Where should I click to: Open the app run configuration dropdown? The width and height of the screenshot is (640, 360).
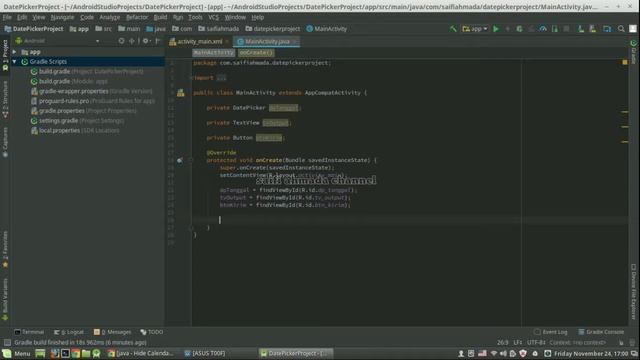(475, 29)
